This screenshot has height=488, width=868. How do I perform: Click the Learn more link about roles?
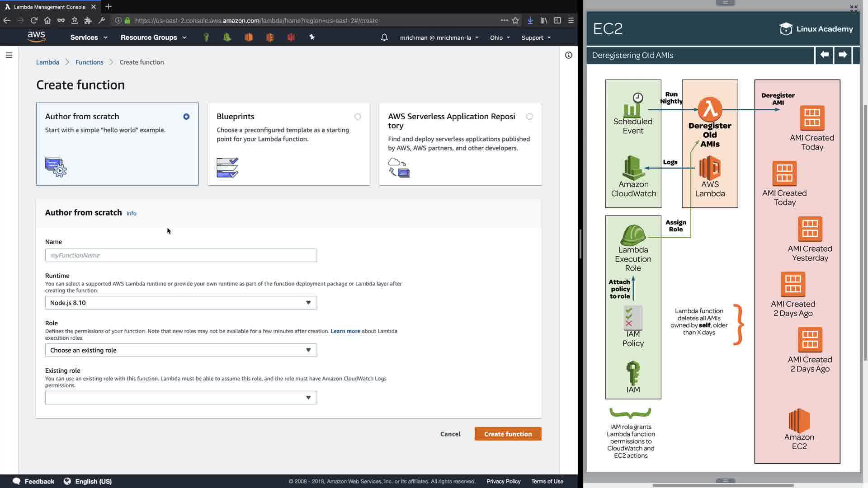pyautogui.click(x=345, y=331)
